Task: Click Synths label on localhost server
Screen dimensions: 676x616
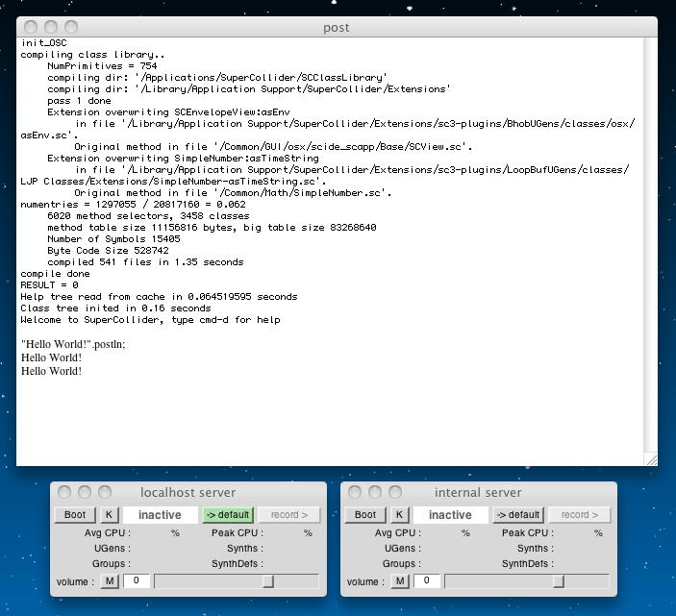Action: tap(245, 548)
